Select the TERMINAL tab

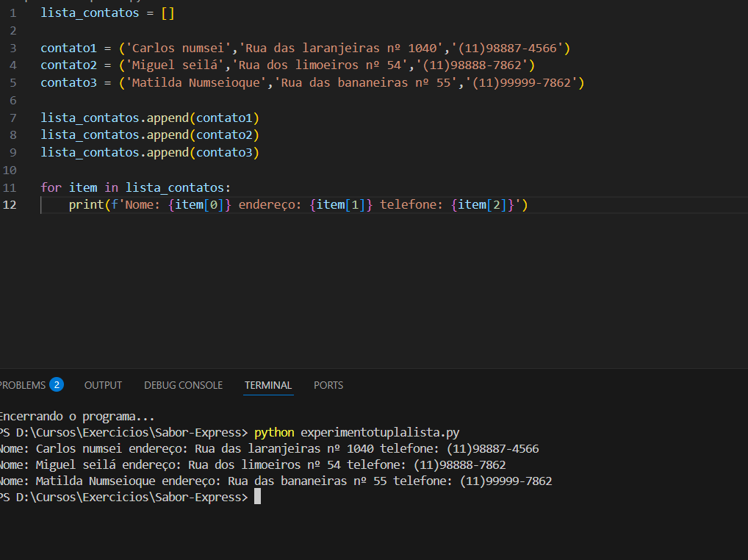[268, 385]
